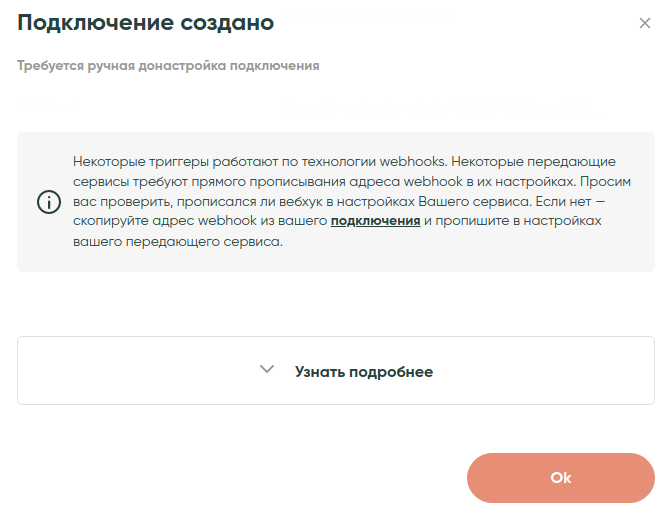672x520 pixels.
Task: Click the word "скопируйте" in the notice
Action: click(109, 221)
